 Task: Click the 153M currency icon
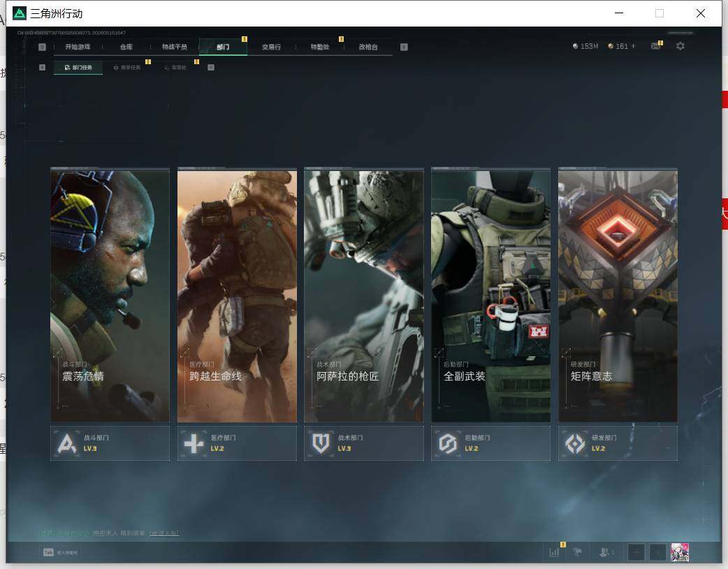coord(575,46)
